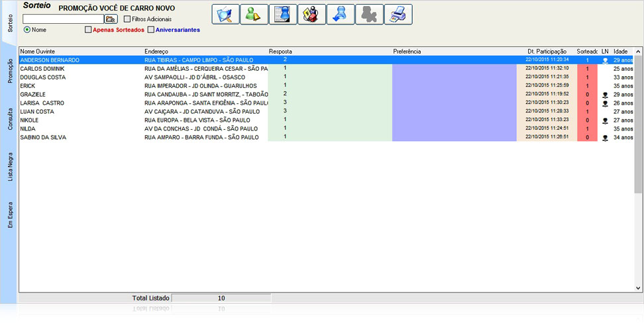Tick the Aniversariantes checkbox
This screenshot has width=644, height=327.
(151, 30)
